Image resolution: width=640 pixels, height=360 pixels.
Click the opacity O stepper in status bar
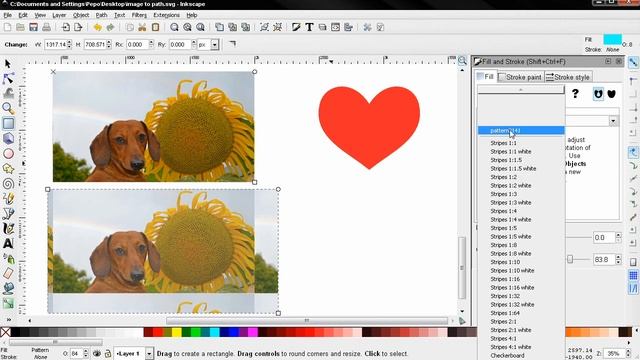click(x=86, y=353)
